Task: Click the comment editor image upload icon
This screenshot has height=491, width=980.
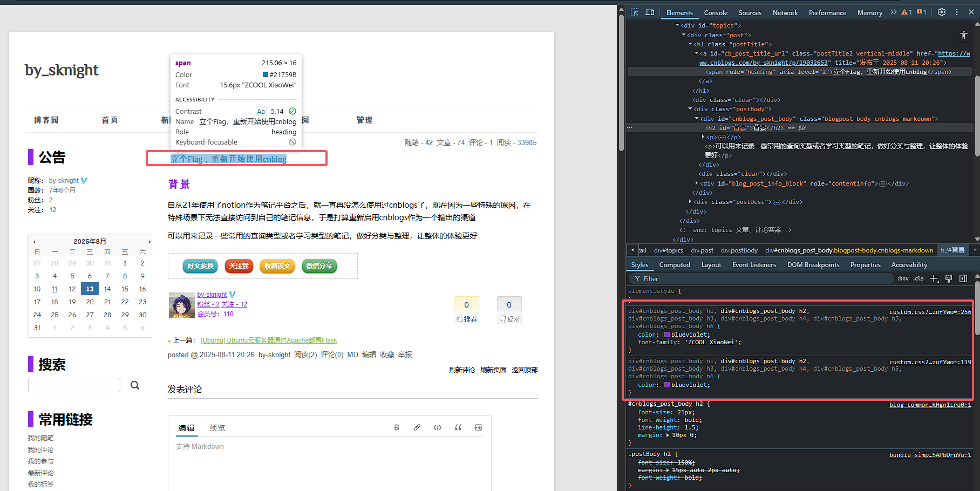Action: (x=478, y=428)
